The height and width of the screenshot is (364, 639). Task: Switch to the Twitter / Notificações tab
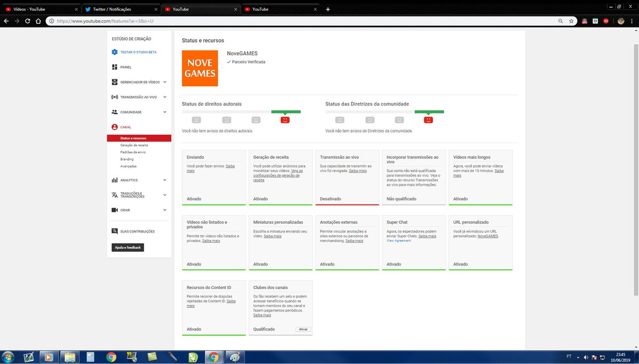click(121, 9)
